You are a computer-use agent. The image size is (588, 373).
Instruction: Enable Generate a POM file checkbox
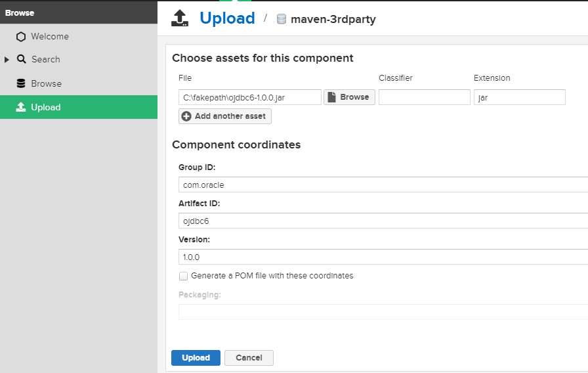tap(183, 276)
